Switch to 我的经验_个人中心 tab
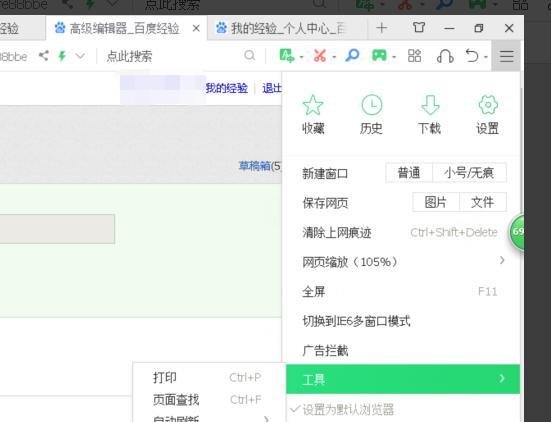The image size is (551, 422). click(x=286, y=28)
